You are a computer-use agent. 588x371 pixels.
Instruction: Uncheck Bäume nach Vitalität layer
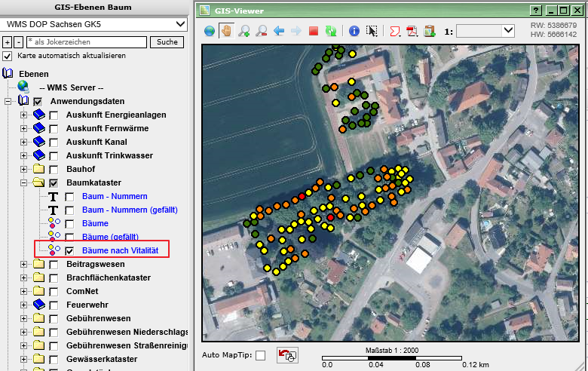(x=70, y=250)
